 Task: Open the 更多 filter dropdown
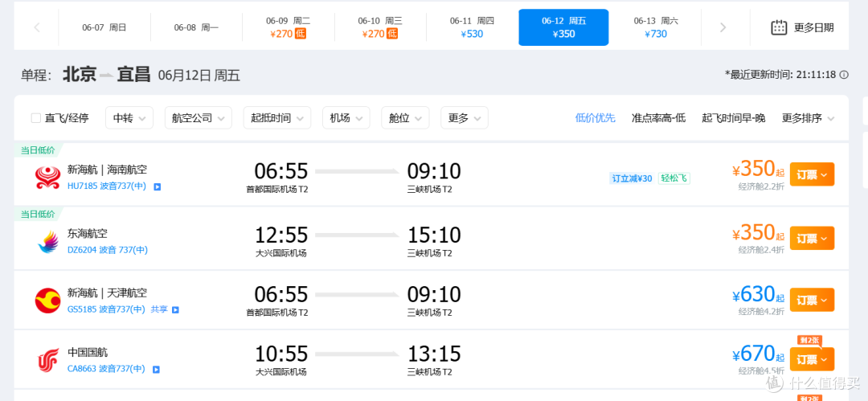click(465, 118)
